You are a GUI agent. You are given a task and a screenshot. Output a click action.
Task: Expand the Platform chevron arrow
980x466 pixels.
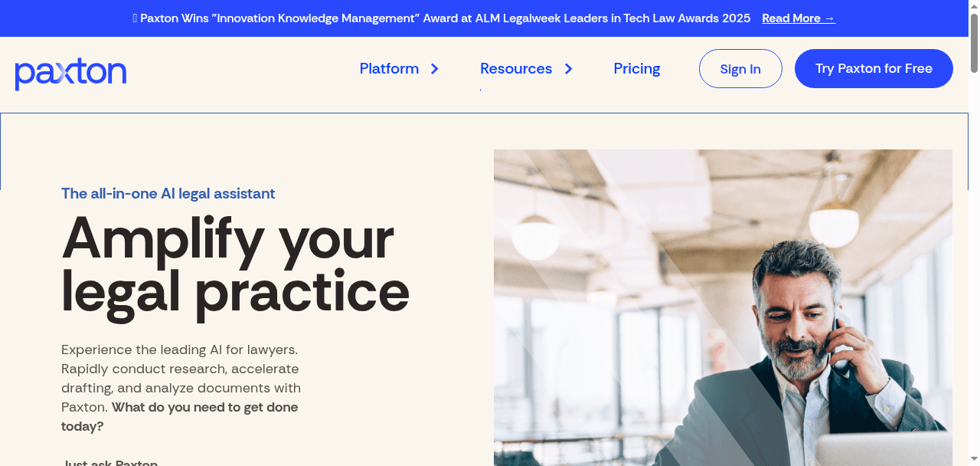435,69
